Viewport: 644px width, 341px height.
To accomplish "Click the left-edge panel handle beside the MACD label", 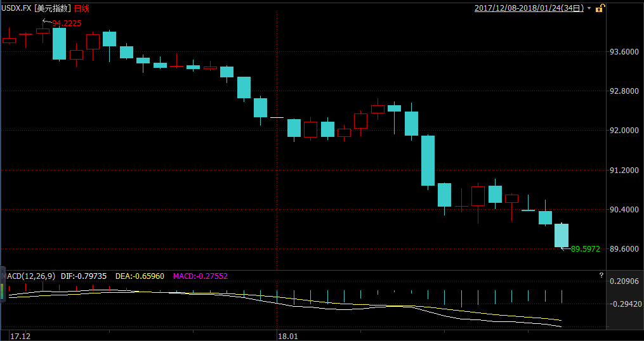I will coord(4,283).
